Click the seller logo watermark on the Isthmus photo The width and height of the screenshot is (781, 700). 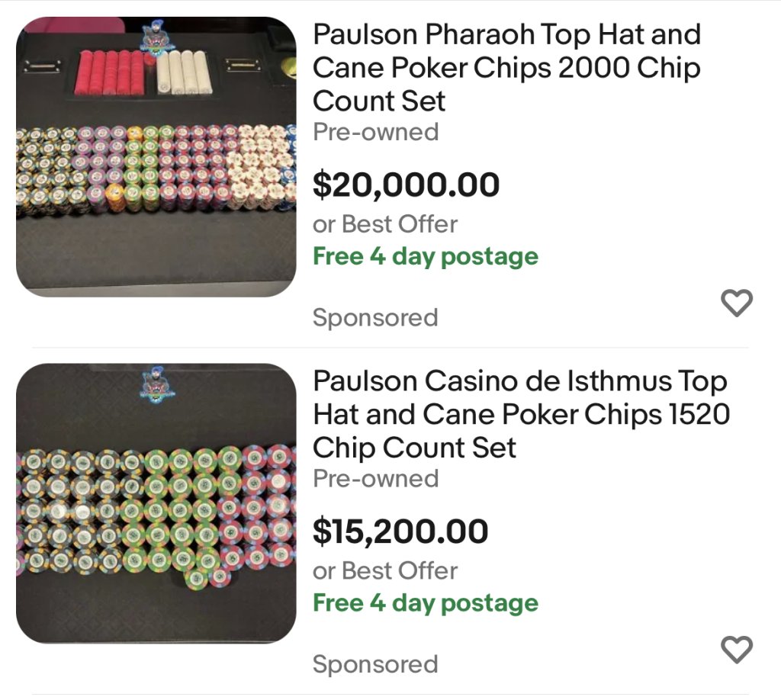[158, 382]
